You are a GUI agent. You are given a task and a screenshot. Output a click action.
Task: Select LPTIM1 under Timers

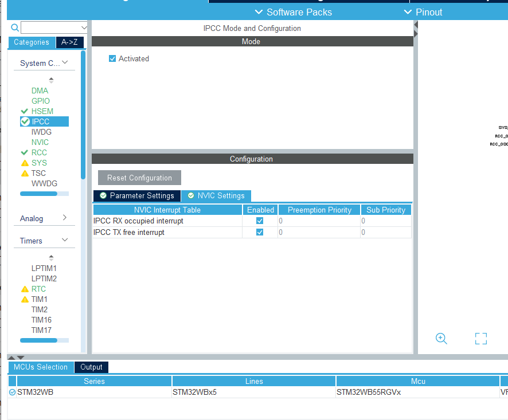[44, 269]
